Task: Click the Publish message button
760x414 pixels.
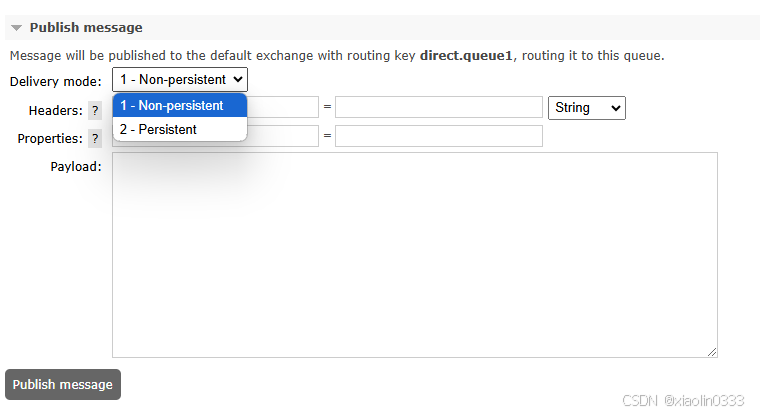Action: coord(63,384)
